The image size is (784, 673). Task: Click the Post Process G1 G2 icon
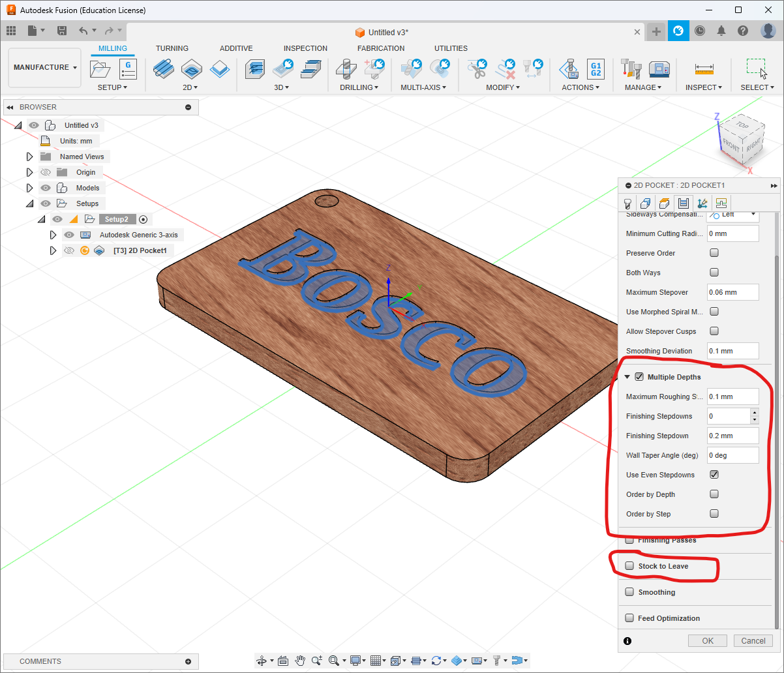(595, 68)
